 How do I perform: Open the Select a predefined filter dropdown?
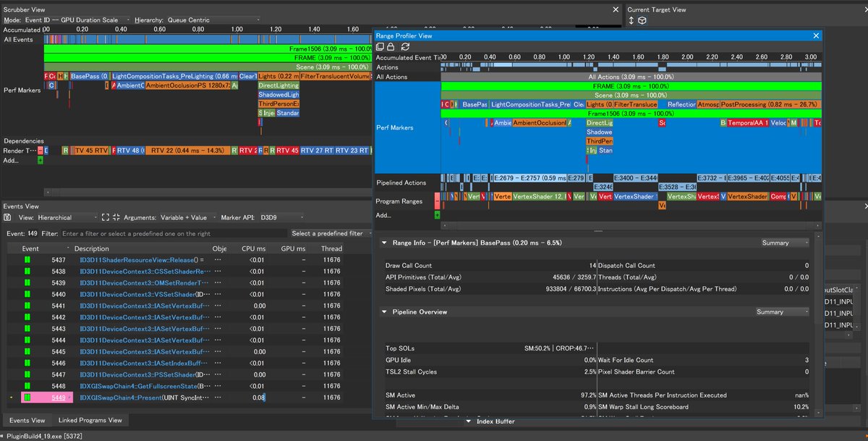pyautogui.click(x=331, y=233)
